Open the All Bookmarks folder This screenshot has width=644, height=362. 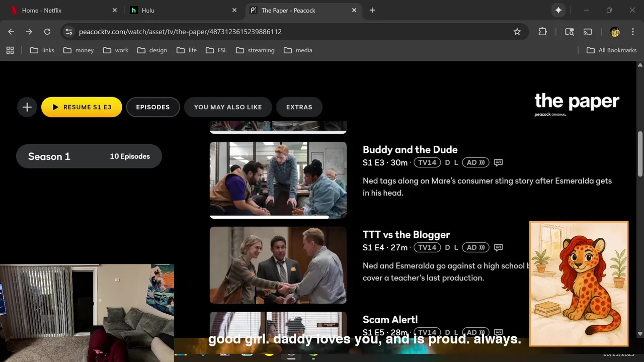point(612,50)
